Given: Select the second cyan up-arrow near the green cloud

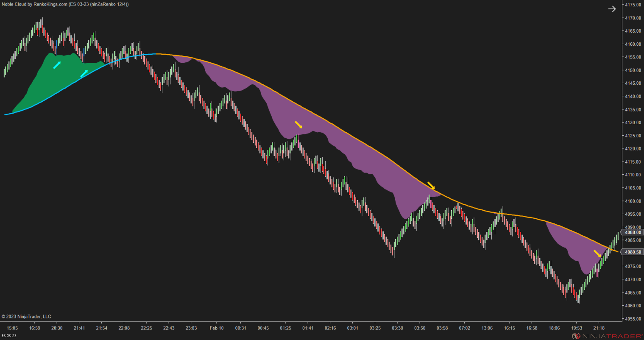Looking at the screenshot, I should (x=84, y=74).
